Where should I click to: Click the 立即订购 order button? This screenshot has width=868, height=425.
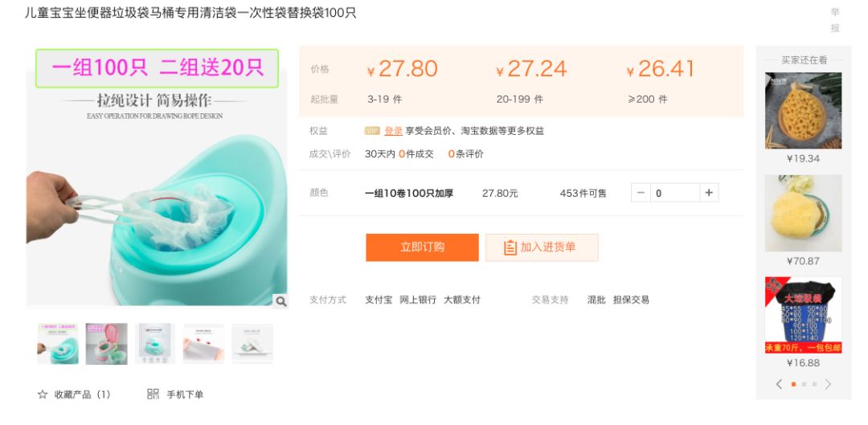[423, 247]
